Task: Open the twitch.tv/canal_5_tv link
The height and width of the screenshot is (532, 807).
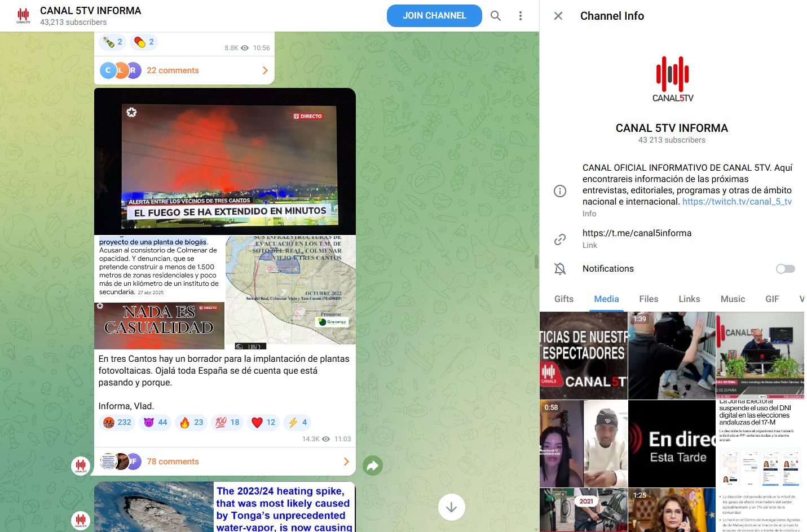Action: [737, 202]
